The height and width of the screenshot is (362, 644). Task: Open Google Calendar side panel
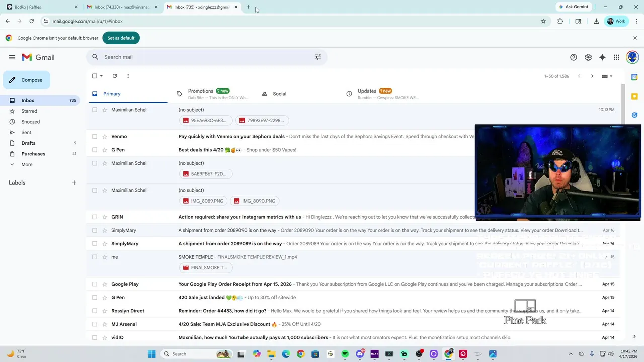(634, 77)
